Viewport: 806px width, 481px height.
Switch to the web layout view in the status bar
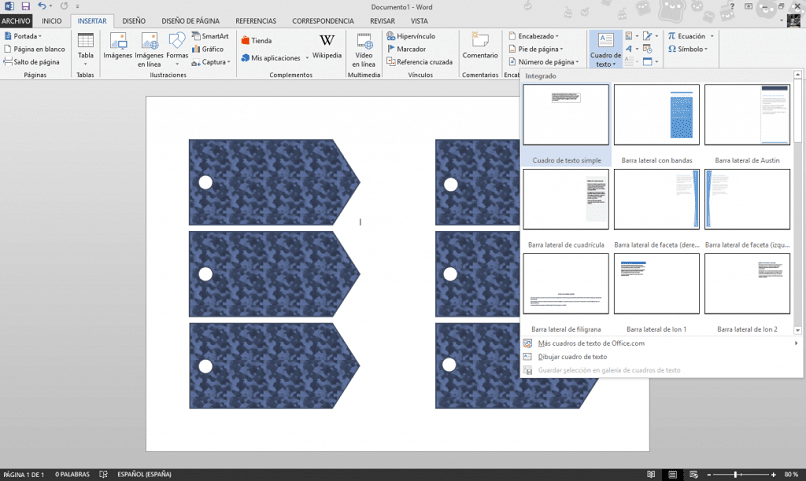coord(693,474)
